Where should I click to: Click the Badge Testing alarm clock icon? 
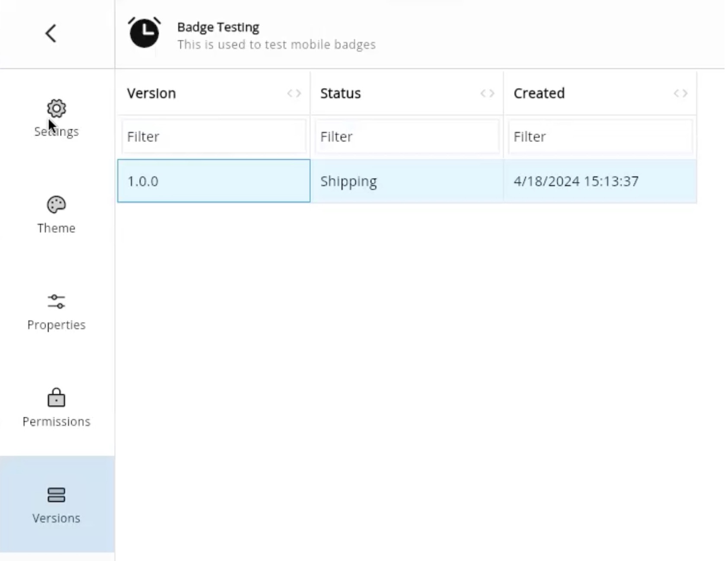pos(144,32)
